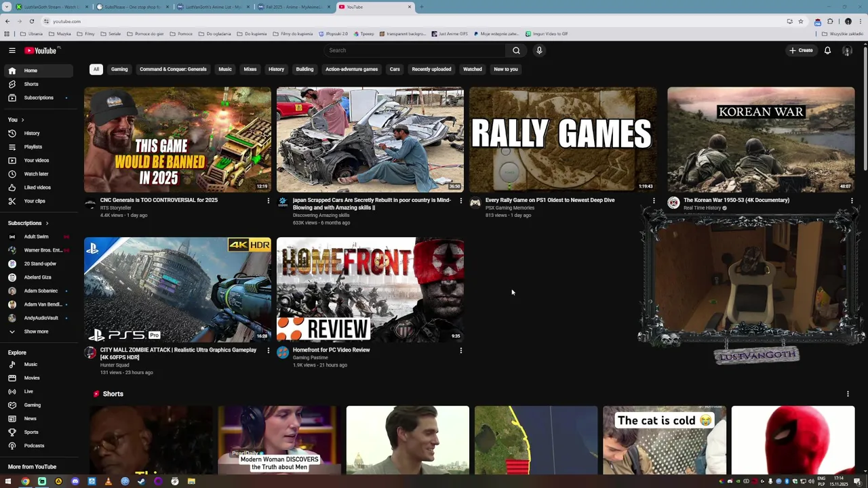Select the Watched filter chip
The height and width of the screenshot is (488, 868).
pos(473,69)
